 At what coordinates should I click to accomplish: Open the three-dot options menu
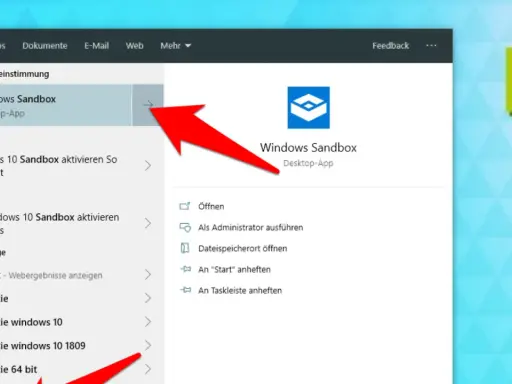[x=431, y=46]
